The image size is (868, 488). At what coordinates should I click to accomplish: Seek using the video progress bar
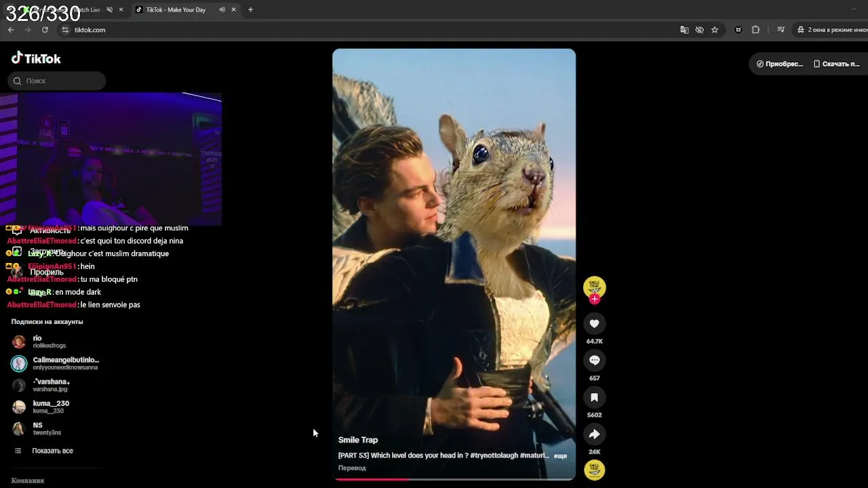click(454, 479)
